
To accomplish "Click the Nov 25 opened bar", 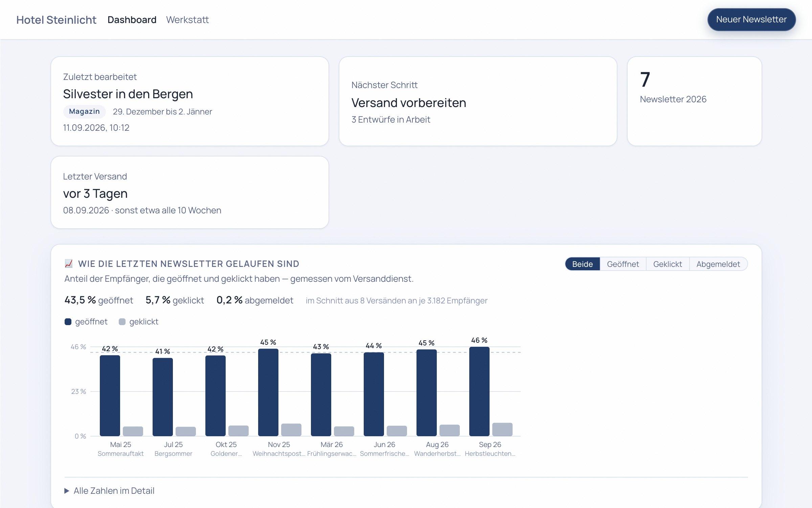I will [x=268, y=392].
